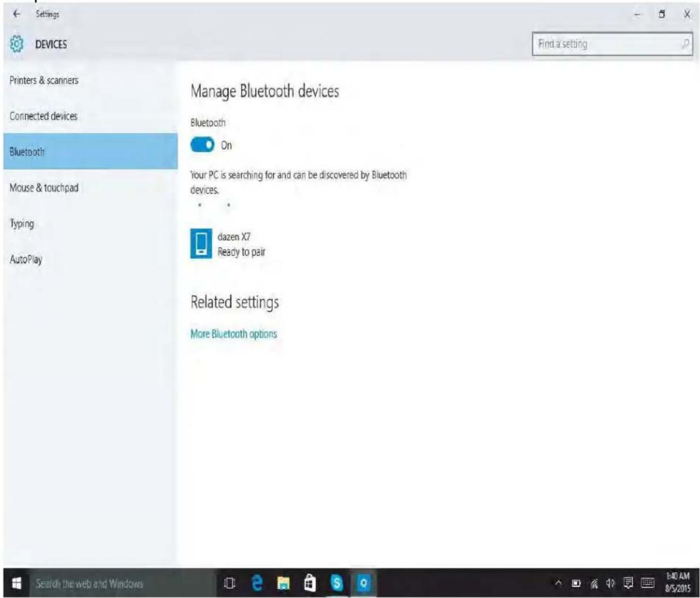Screen dimensions: 700x598
Task: Click the Related settings heading
Action: click(234, 302)
